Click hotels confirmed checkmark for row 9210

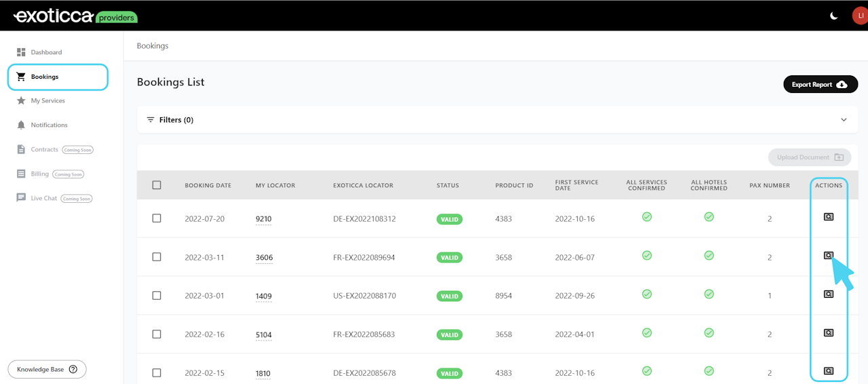click(x=709, y=217)
